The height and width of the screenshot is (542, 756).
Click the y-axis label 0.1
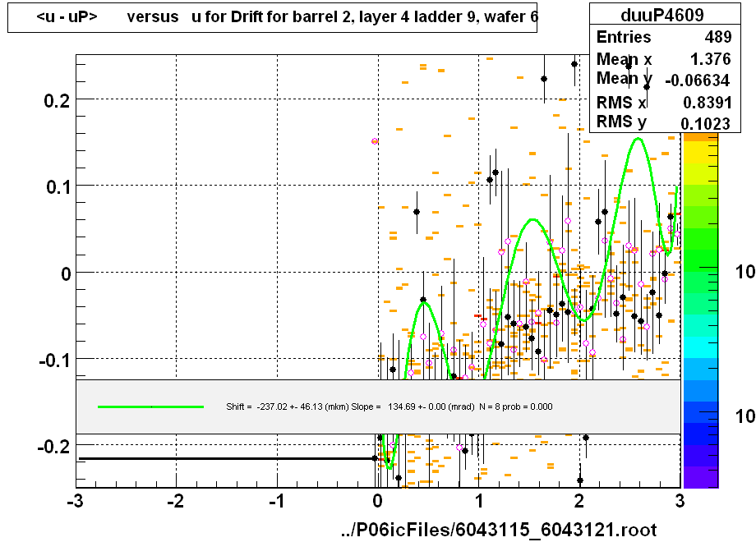58,187
